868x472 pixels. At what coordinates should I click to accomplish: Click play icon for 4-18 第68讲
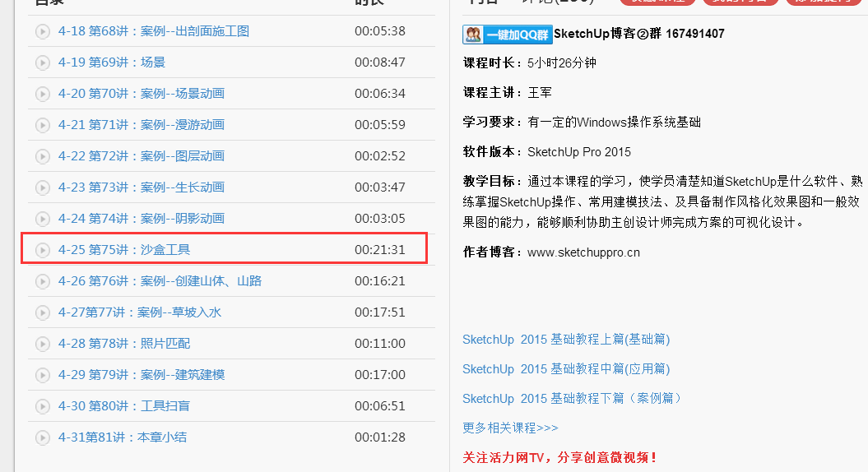tap(43, 31)
